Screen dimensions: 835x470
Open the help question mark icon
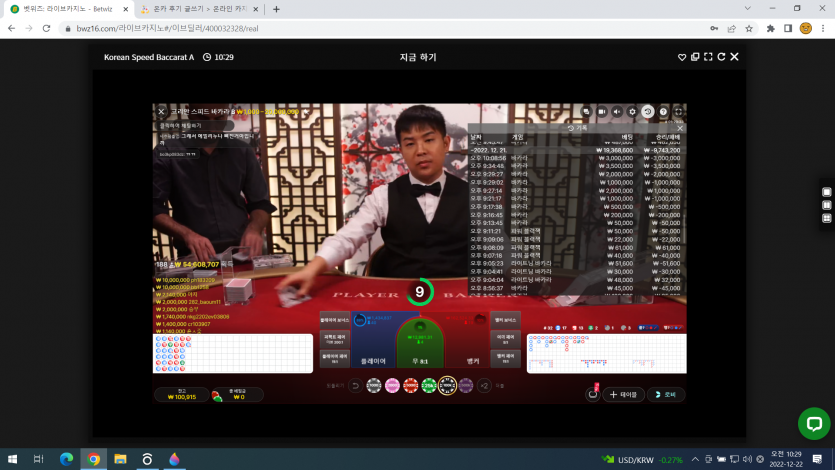tap(663, 112)
